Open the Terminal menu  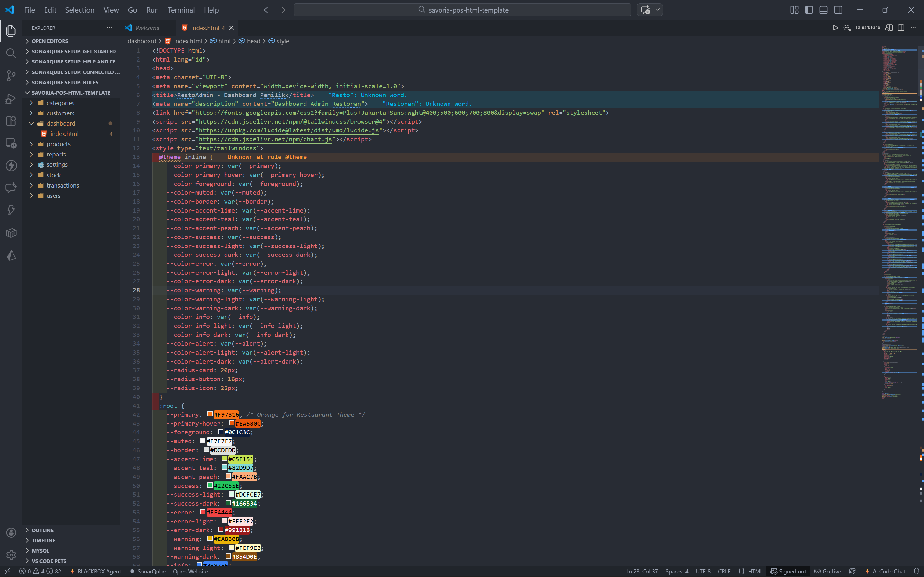[x=181, y=10]
